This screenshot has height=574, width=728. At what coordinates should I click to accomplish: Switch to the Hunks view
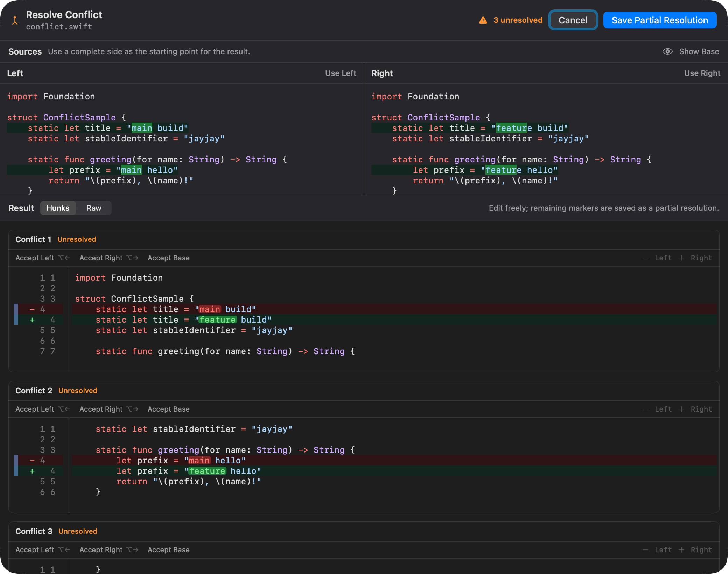point(58,208)
